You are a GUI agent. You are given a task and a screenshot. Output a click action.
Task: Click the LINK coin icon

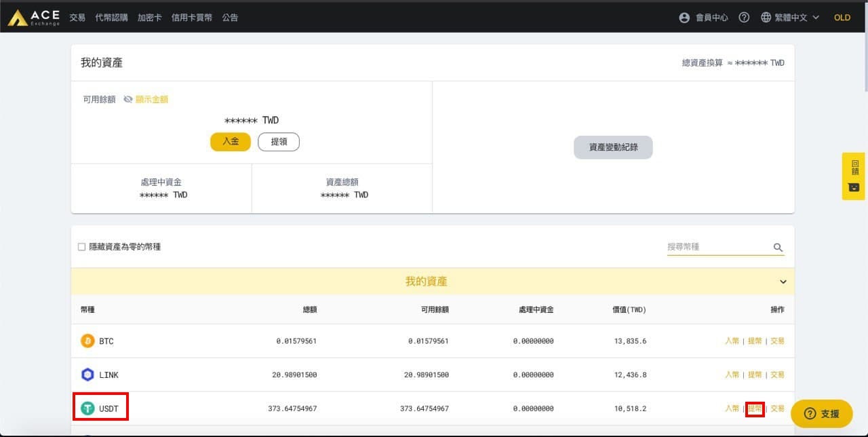point(87,375)
